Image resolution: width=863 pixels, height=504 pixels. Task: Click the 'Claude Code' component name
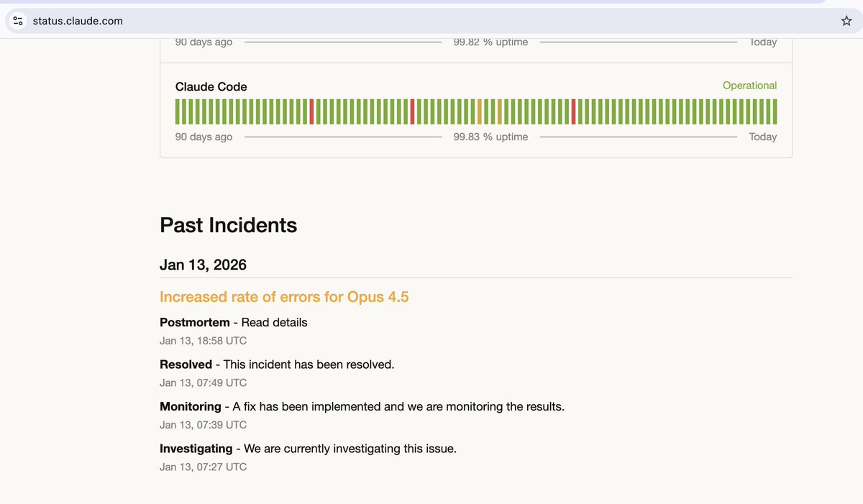point(211,86)
